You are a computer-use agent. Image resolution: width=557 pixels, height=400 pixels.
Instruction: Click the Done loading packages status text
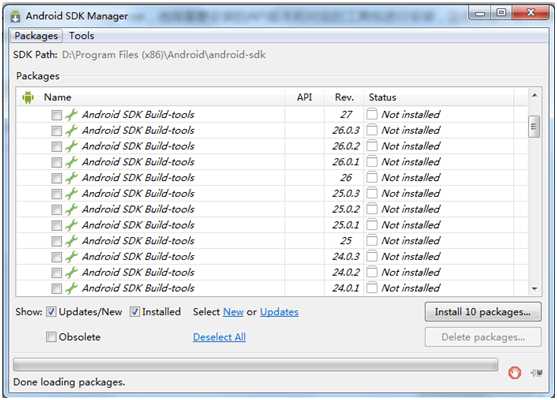pyautogui.click(x=69, y=382)
